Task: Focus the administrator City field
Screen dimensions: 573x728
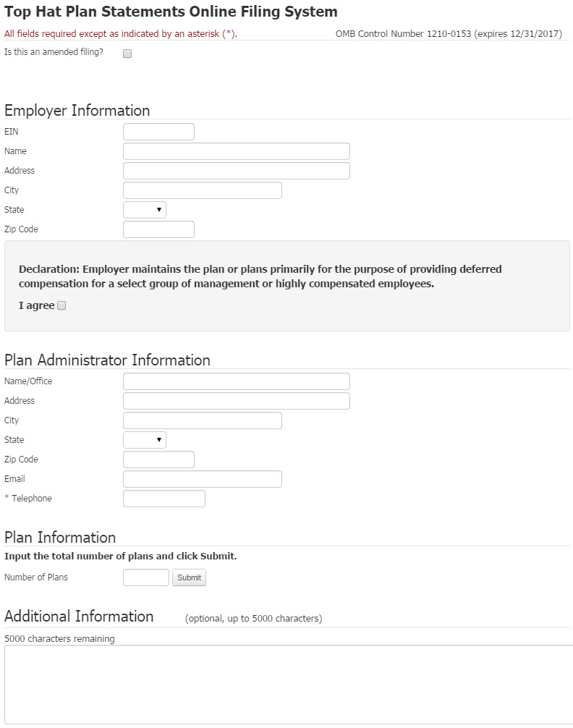Action: coord(201,420)
